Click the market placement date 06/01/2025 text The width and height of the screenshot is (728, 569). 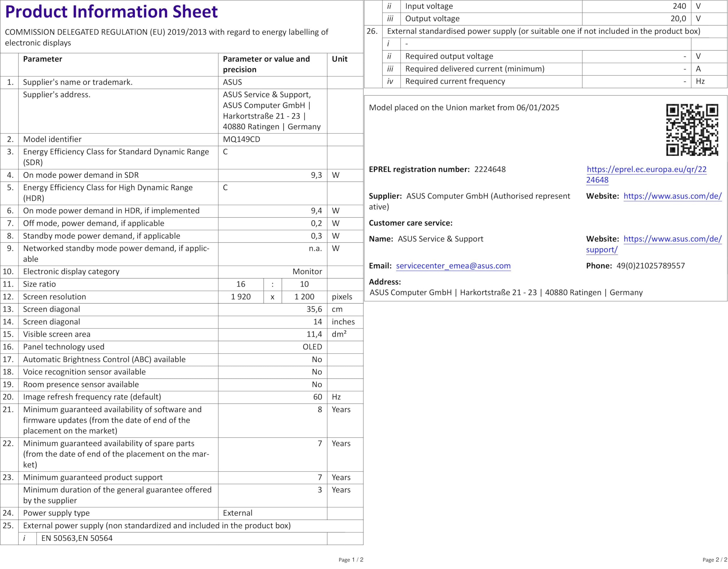[x=538, y=108]
